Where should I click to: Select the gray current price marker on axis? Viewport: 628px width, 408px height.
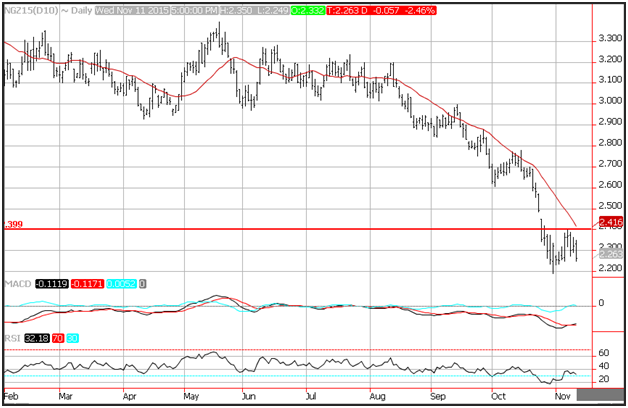(x=610, y=254)
